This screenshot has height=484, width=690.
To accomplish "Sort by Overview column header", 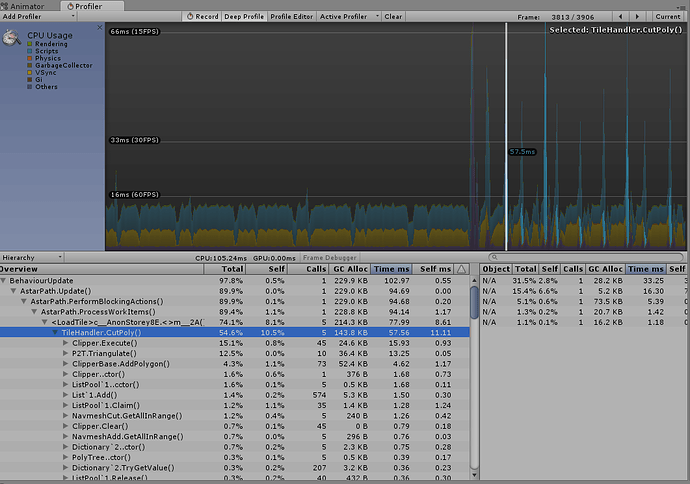I will [x=101, y=269].
